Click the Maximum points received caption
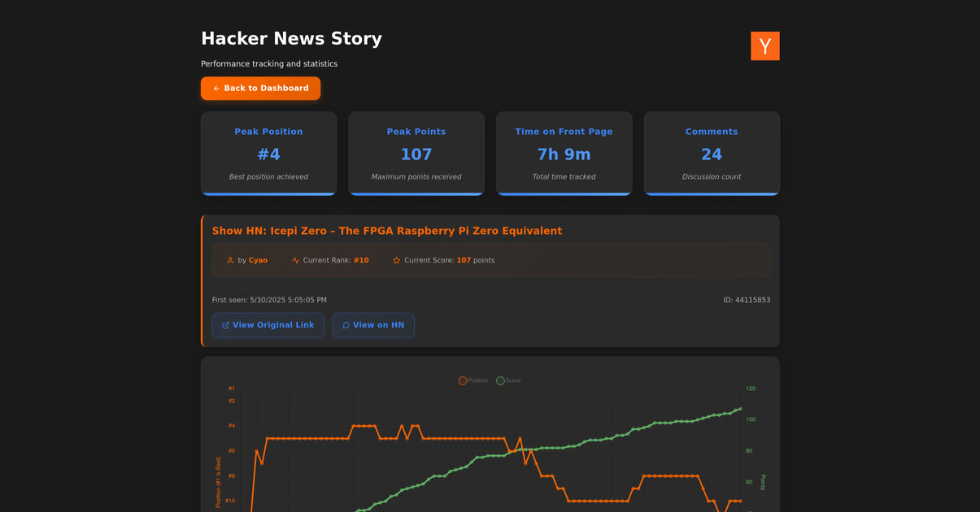This screenshot has width=980, height=512. (x=416, y=176)
